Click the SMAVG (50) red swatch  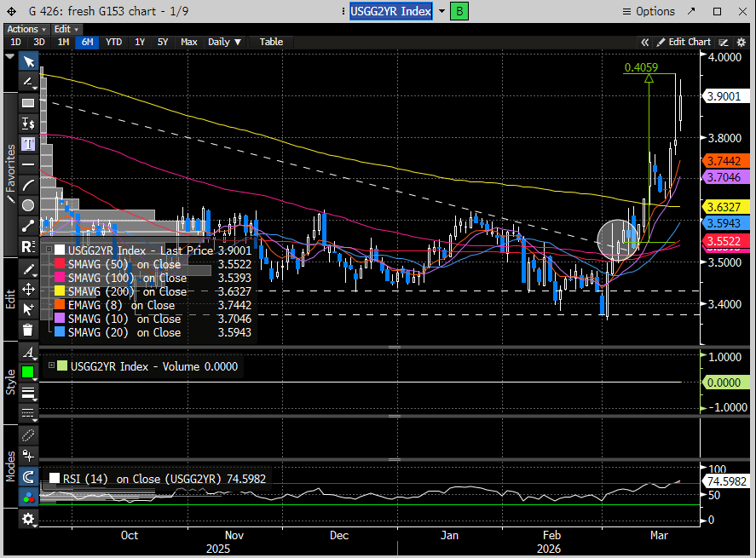click(60, 263)
